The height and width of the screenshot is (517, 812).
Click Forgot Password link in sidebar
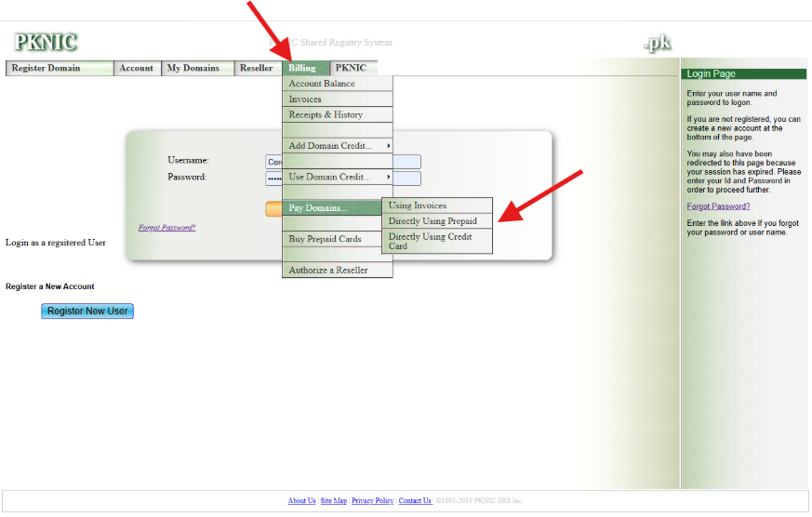[x=718, y=206]
